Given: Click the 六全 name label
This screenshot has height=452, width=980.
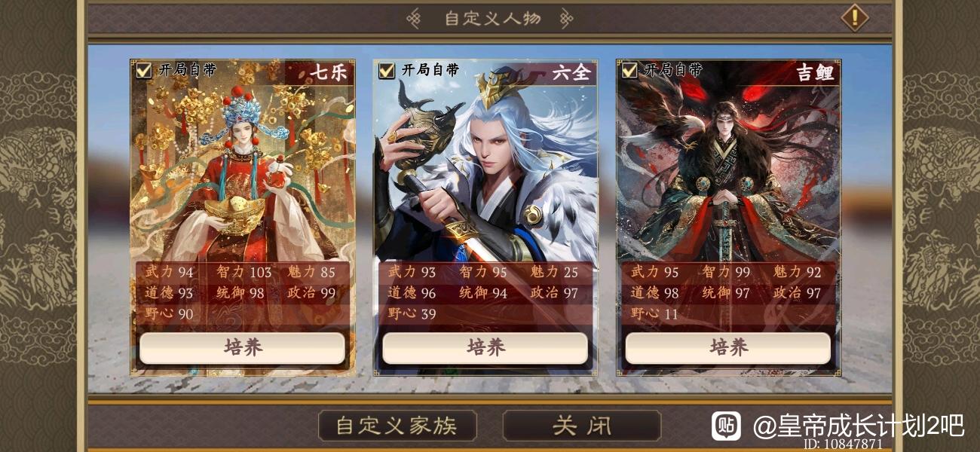Looking at the screenshot, I should (571, 72).
